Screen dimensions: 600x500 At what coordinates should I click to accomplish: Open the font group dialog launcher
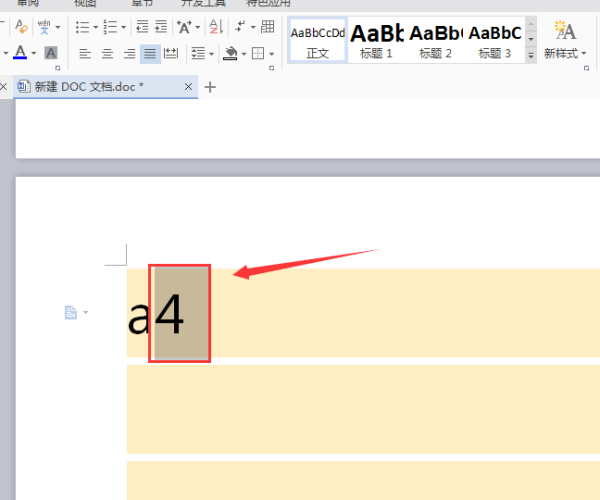point(58,68)
